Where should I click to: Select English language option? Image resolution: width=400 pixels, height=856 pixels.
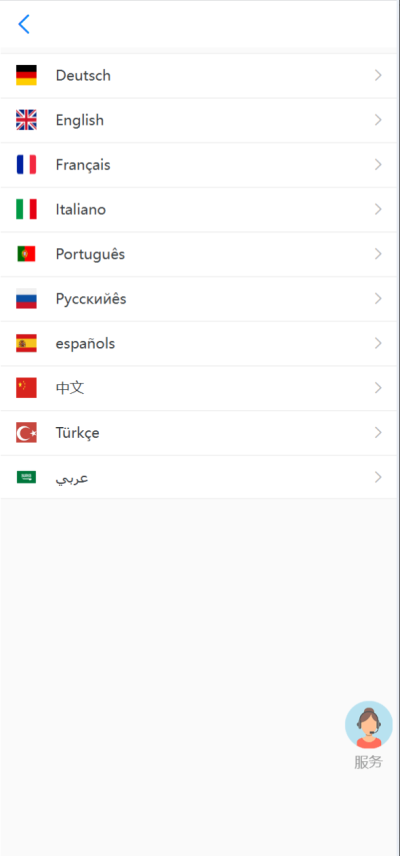pyautogui.click(x=199, y=120)
